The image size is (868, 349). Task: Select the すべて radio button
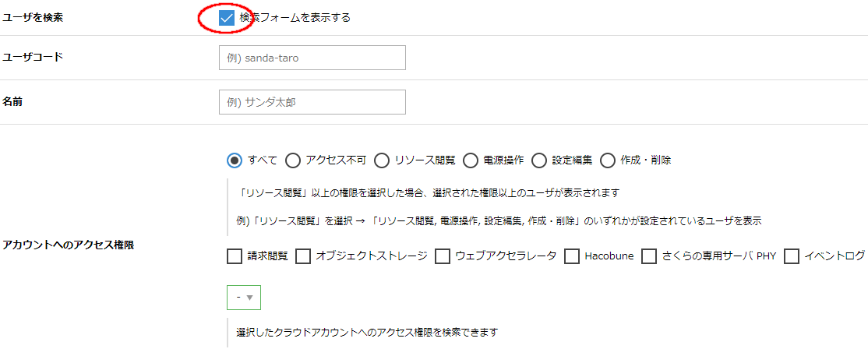click(x=235, y=160)
